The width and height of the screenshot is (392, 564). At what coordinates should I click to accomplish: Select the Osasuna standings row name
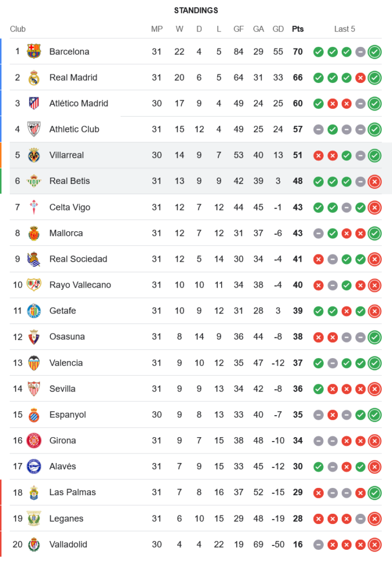[x=67, y=337]
